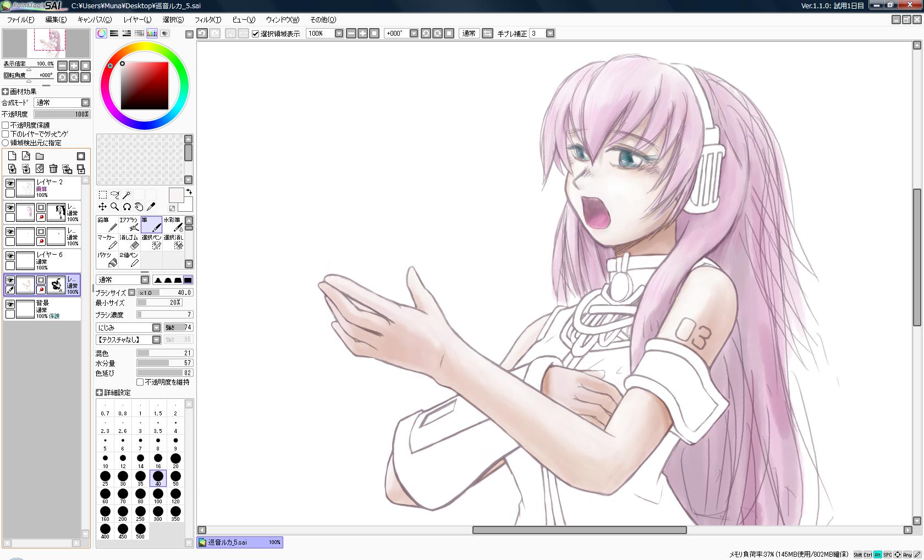Choose brush size 100 preset
Image resolution: width=924 pixels, height=560 pixels.
tap(158, 496)
